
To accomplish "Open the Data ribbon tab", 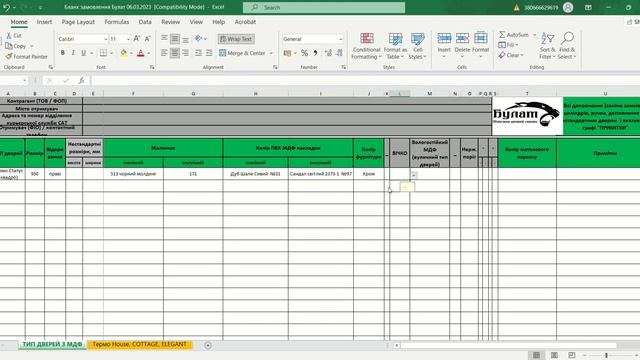I will [145, 22].
